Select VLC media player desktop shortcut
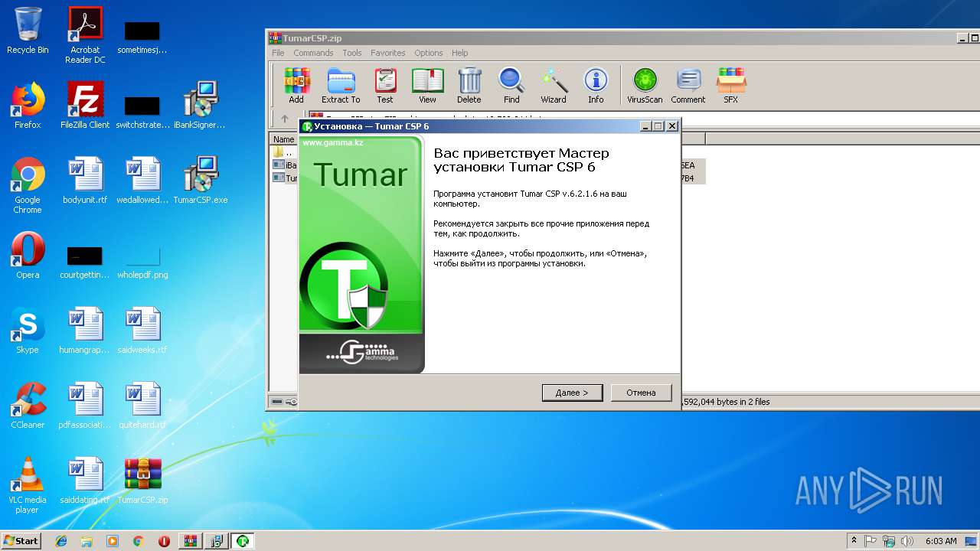 pyautogui.click(x=28, y=485)
